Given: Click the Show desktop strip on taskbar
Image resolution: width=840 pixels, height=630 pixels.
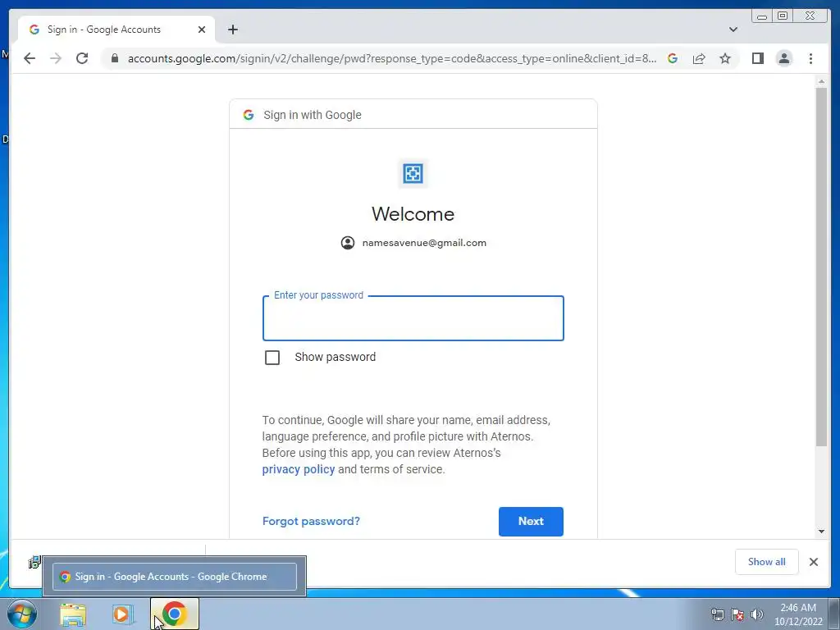Looking at the screenshot, I should [835, 614].
